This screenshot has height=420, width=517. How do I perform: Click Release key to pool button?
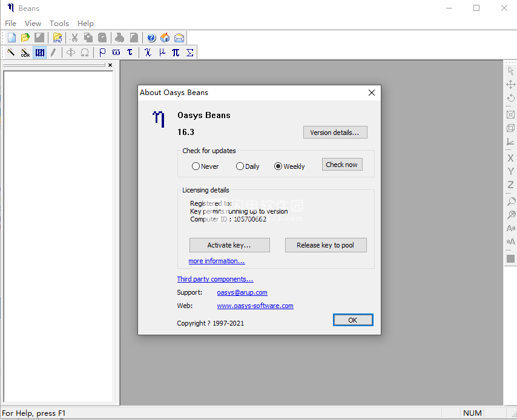click(x=326, y=245)
